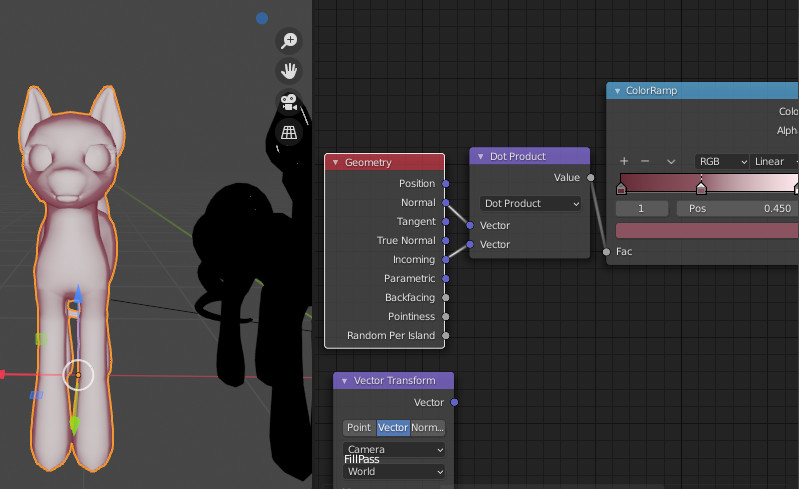Image resolution: width=799 pixels, height=489 pixels.
Task: Click the green plane gizmo square
Action: click(41, 339)
